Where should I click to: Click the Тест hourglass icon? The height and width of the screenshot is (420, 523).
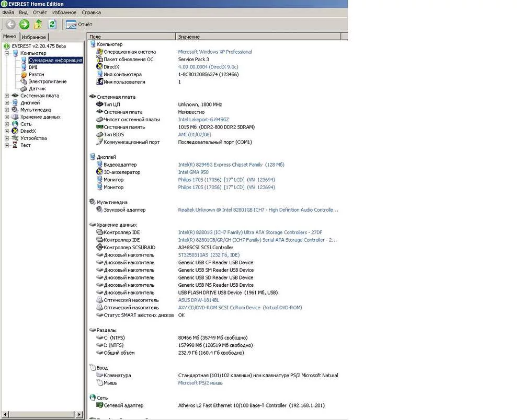pos(15,145)
